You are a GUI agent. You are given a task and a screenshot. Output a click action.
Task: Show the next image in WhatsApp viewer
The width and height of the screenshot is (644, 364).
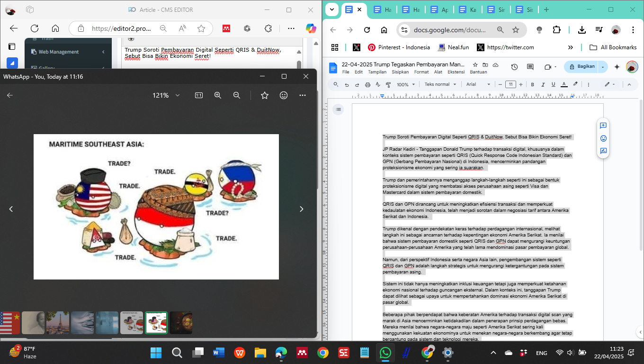coord(301,209)
